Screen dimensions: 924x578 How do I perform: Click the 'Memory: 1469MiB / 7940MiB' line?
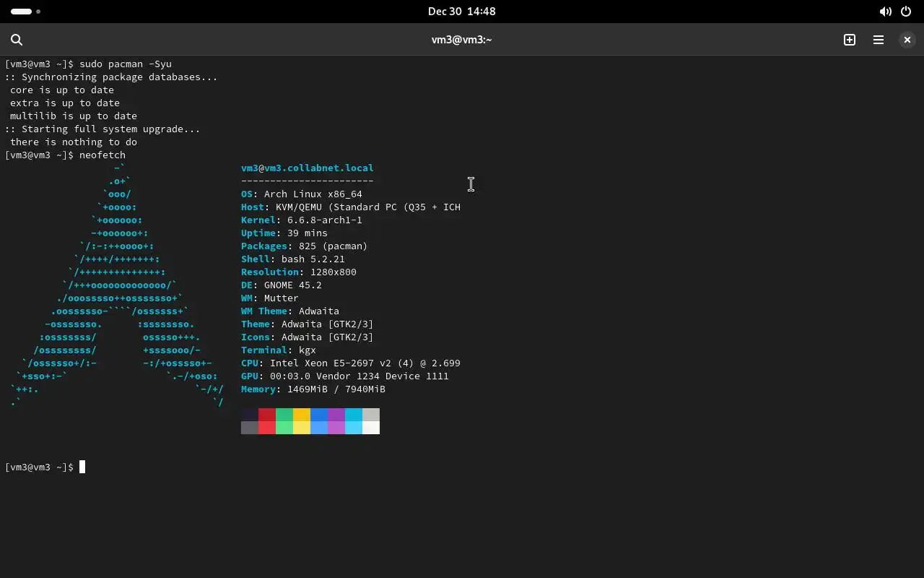313,389
